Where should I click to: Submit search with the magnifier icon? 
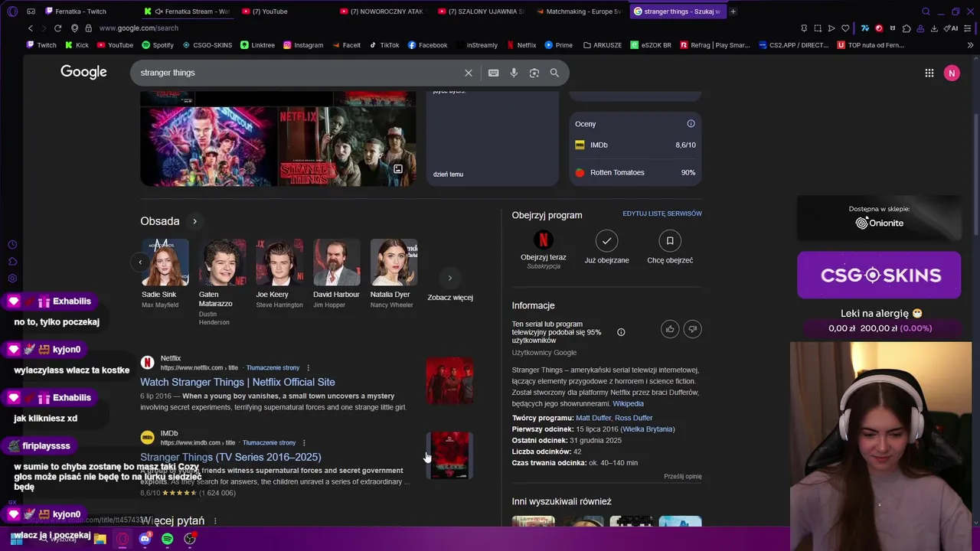coord(554,73)
